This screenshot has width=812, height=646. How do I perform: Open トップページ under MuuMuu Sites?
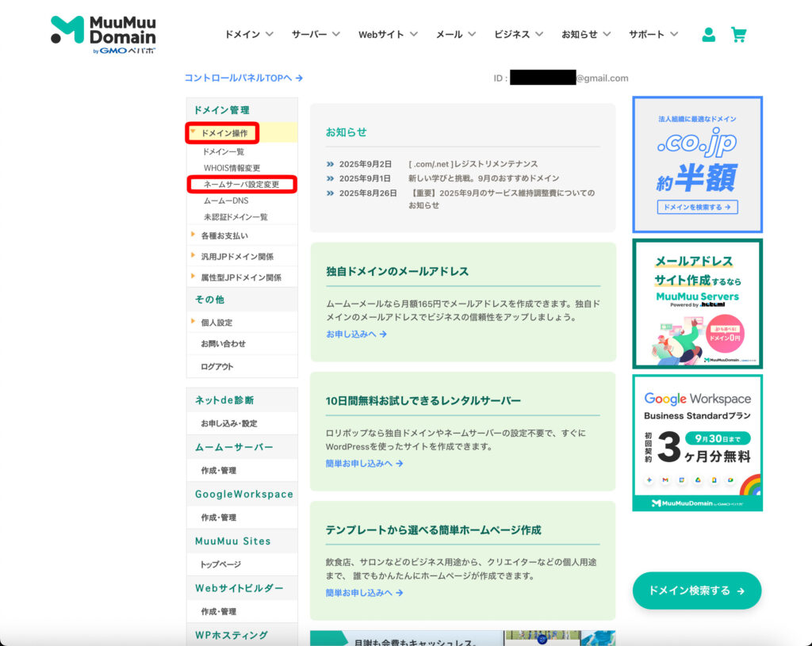tap(220, 564)
